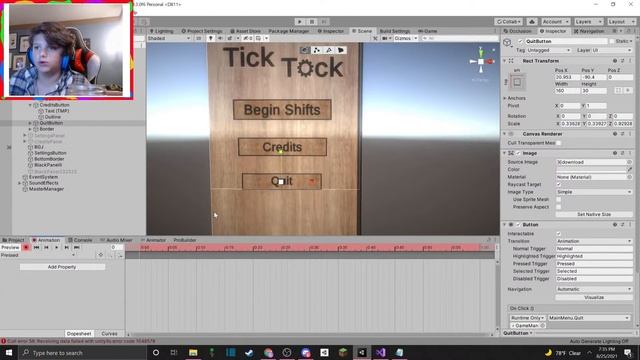Open the Rect Transform anchor presets box
640x360 pixels.
(x=517, y=82)
